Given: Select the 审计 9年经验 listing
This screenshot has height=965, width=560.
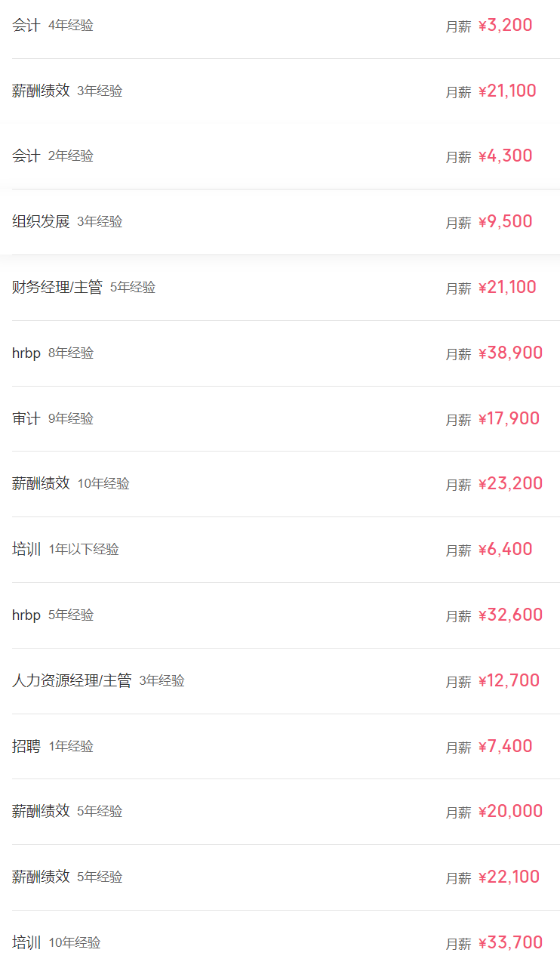Looking at the screenshot, I should pyautogui.click(x=26, y=418).
